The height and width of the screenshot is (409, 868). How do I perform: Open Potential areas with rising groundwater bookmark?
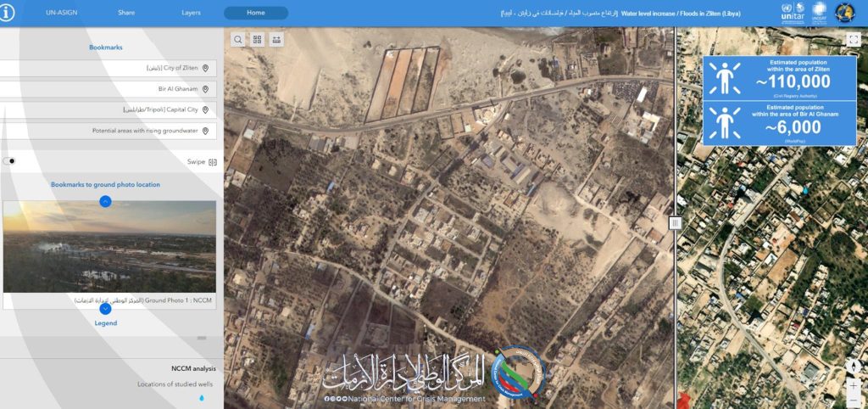(108, 131)
